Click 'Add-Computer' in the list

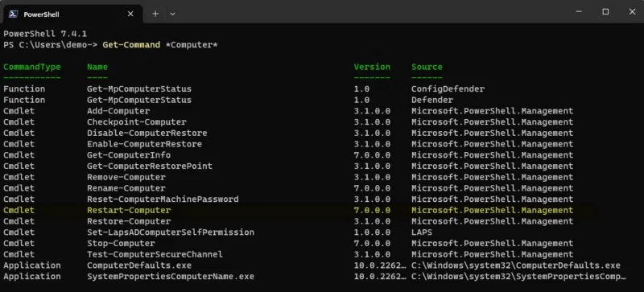click(118, 111)
